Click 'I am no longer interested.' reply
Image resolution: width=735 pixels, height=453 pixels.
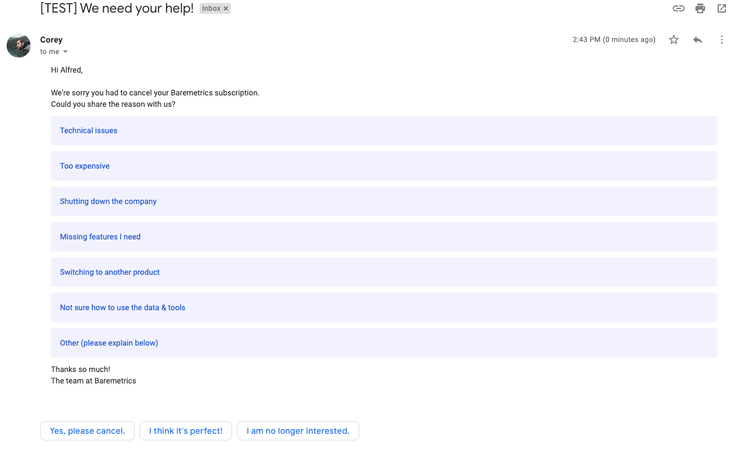(298, 431)
